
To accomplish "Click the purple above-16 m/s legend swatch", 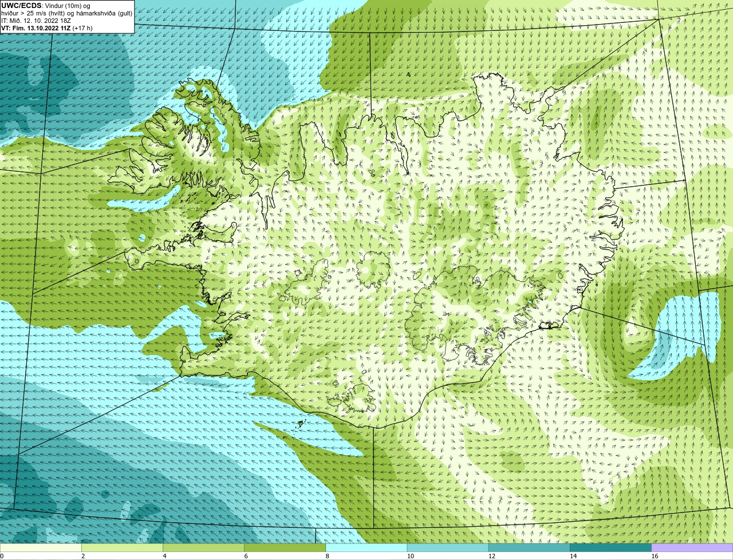I will click(692, 548).
